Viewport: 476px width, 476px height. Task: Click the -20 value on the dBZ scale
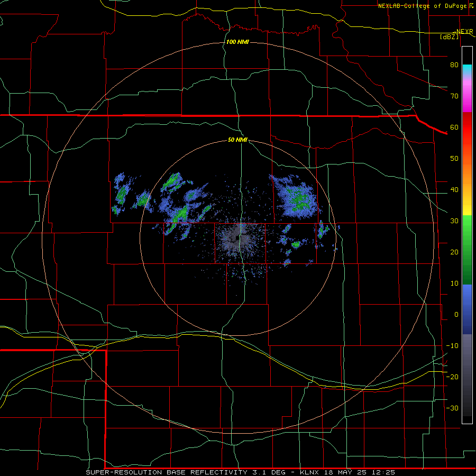tap(452, 377)
